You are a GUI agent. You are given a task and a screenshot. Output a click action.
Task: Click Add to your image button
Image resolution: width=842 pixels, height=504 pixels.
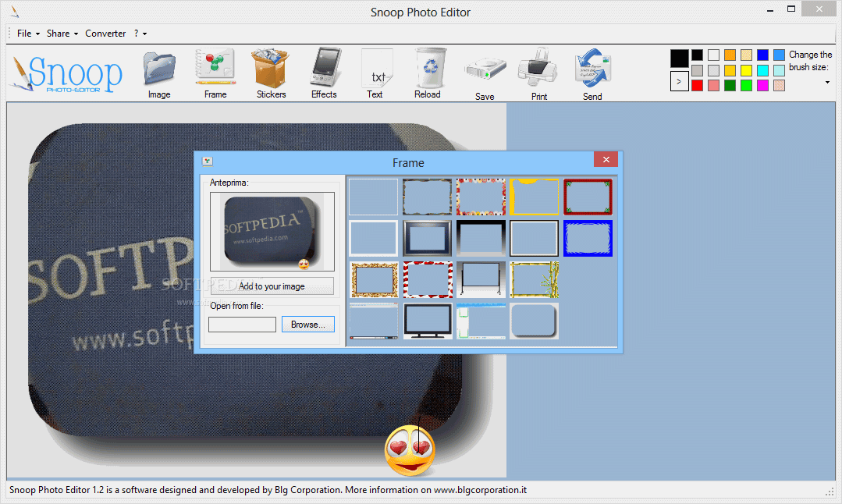pos(272,286)
